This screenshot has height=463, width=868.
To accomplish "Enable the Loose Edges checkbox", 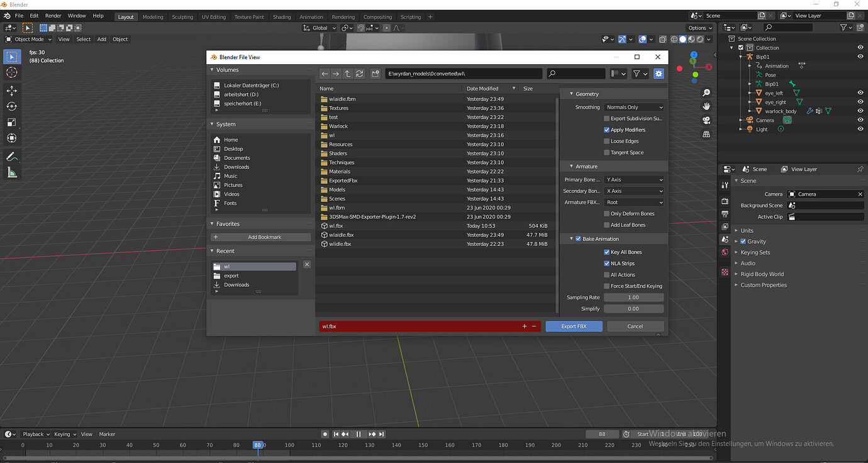I will coord(606,141).
